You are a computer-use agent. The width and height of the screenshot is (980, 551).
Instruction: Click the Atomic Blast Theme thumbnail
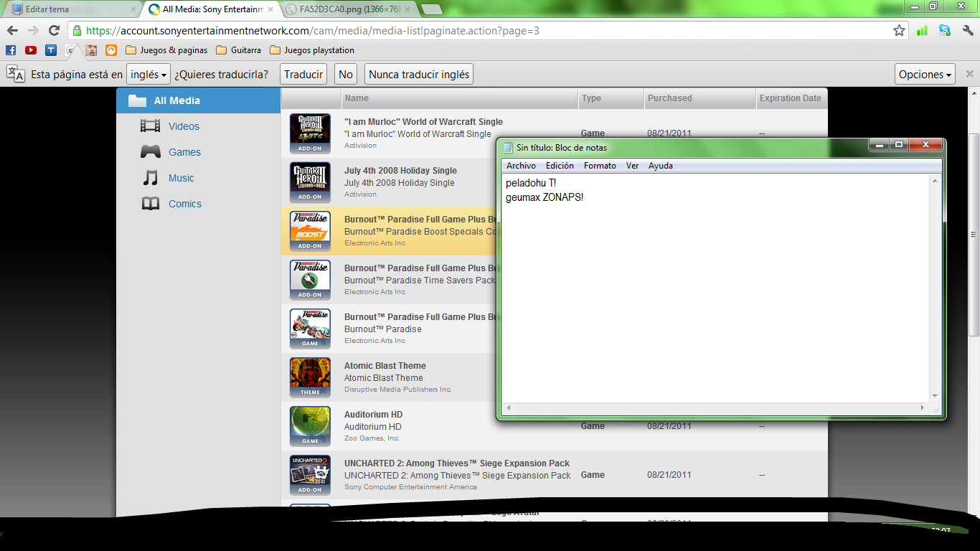pos(310,377)
